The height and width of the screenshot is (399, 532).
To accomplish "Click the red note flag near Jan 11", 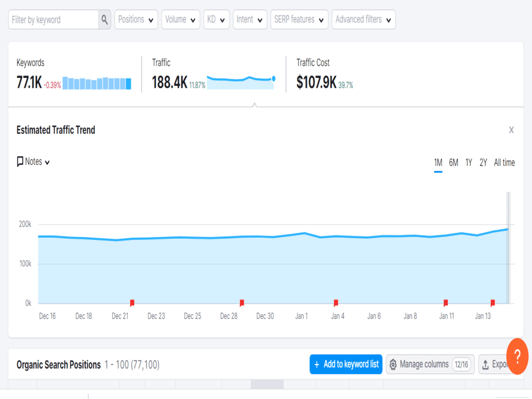I will [446, 303].
